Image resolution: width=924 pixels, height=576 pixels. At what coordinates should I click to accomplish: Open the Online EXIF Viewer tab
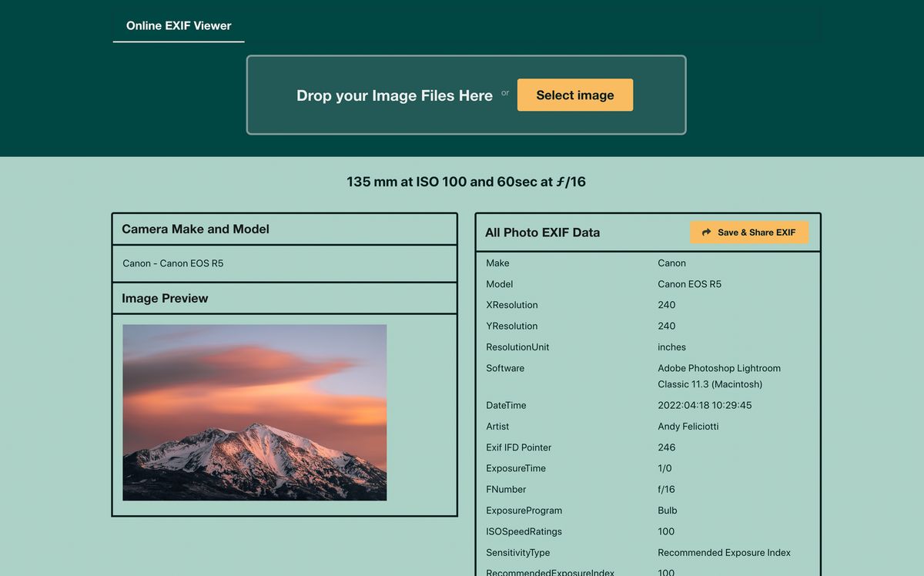click(x=178, y=25)
